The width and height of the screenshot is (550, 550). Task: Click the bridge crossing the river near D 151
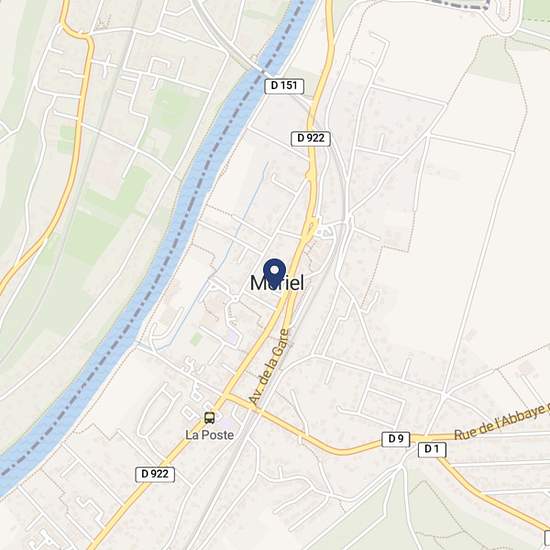tap(263, 71)
